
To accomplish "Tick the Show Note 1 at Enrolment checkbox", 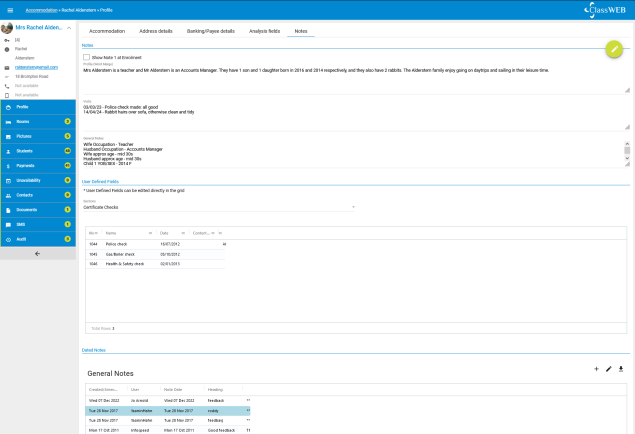I will coord(87,58).
